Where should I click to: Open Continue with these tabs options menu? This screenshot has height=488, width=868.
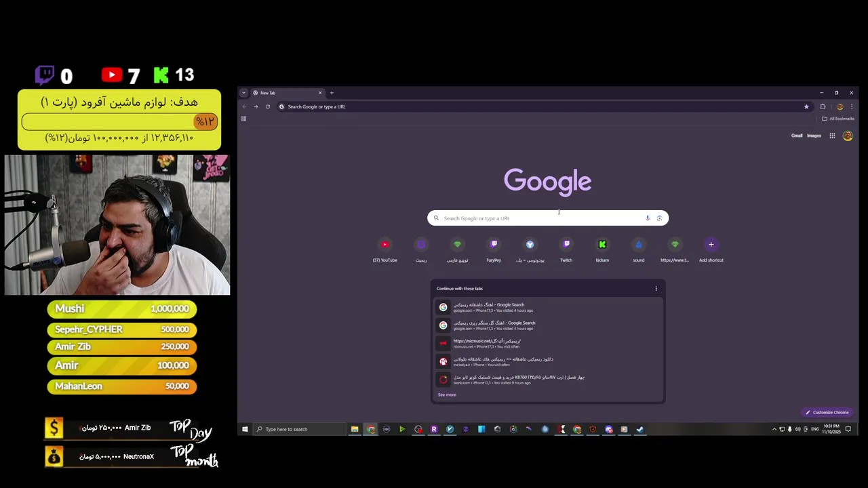(656, 289)
